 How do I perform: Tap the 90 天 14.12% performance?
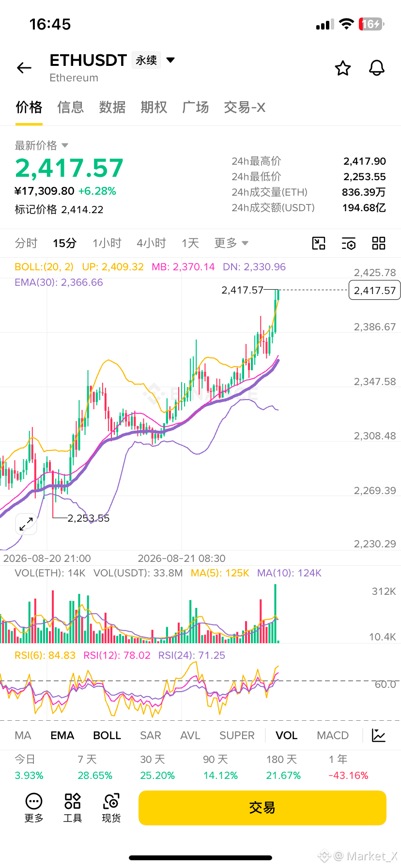220,767
